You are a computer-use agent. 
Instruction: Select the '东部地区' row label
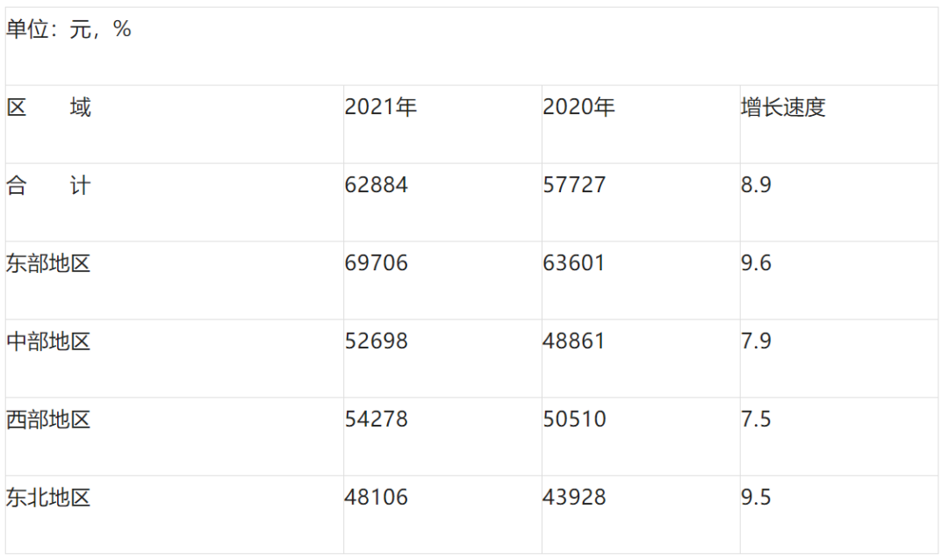49,263
